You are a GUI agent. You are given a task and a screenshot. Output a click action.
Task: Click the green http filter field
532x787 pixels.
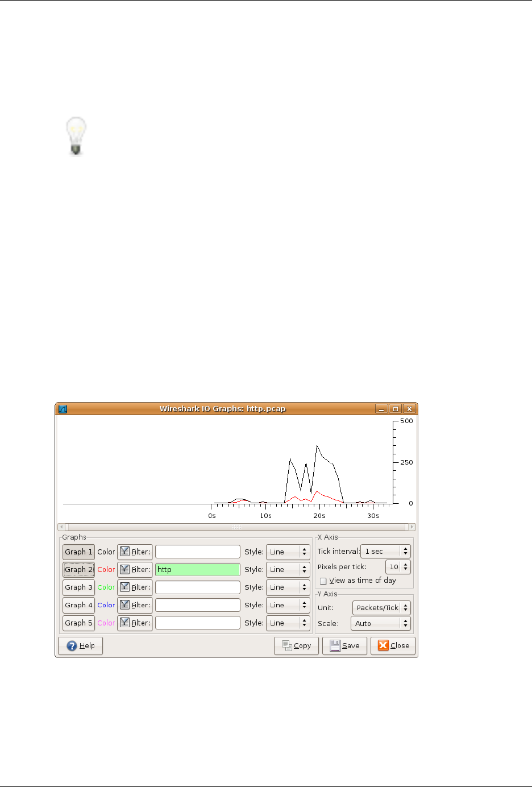(198, 569)
